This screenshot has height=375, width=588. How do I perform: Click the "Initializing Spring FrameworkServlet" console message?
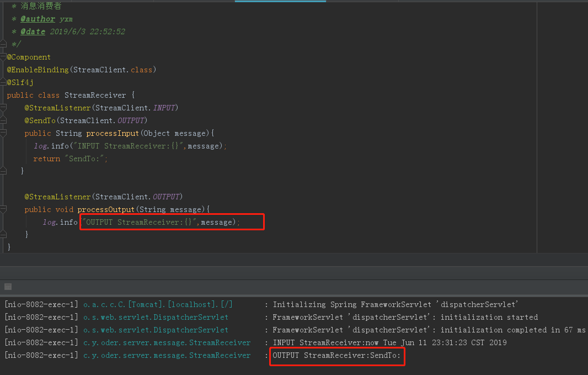coord(395,304)
